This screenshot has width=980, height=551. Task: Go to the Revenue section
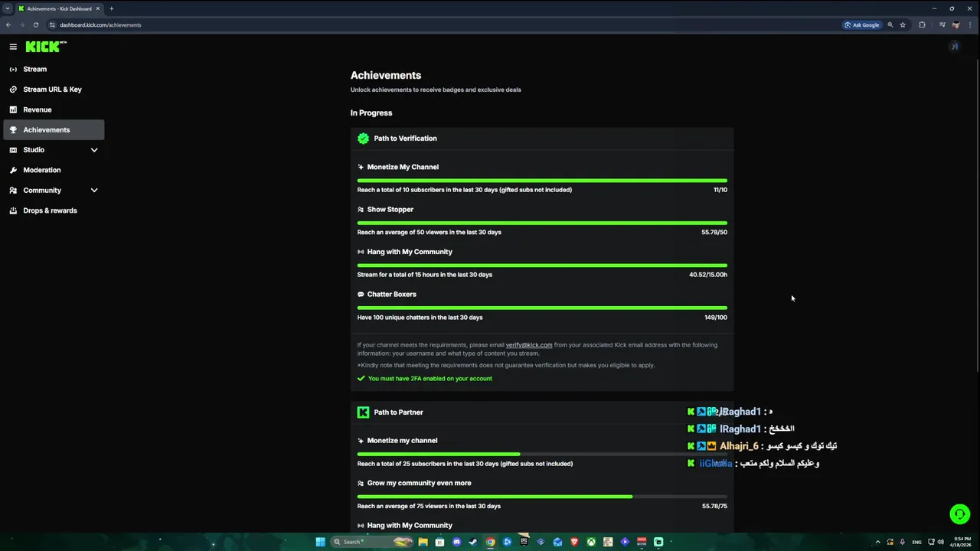[x=54, y=109]
